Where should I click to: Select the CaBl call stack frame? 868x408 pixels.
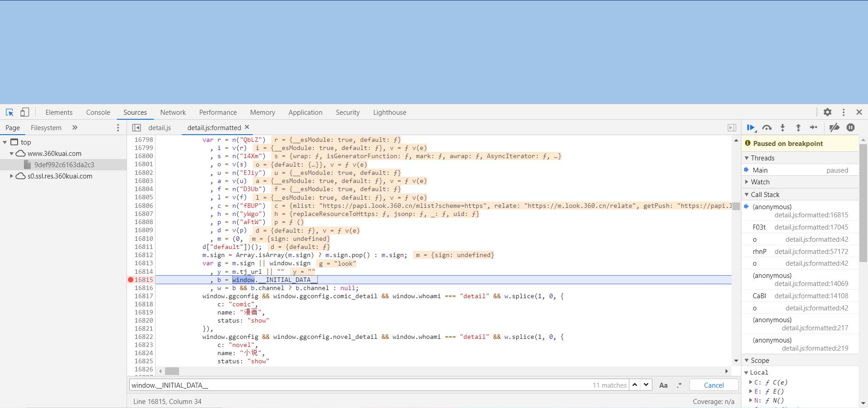click(800, 296)
